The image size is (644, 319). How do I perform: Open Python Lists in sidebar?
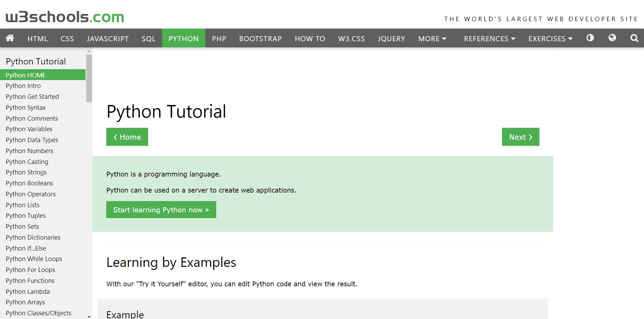pos(22,205)
